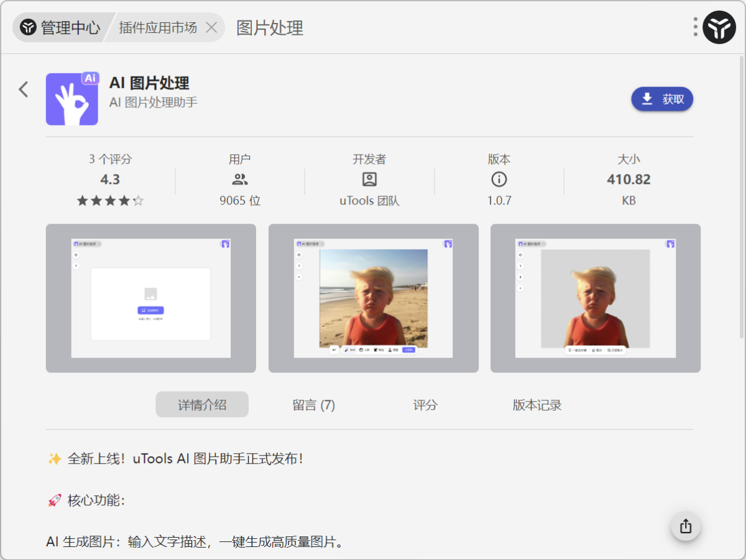Click the users icon under 用户
This screenshot has height=560, width=746.
pyautogui.click(x=241, y=180)
